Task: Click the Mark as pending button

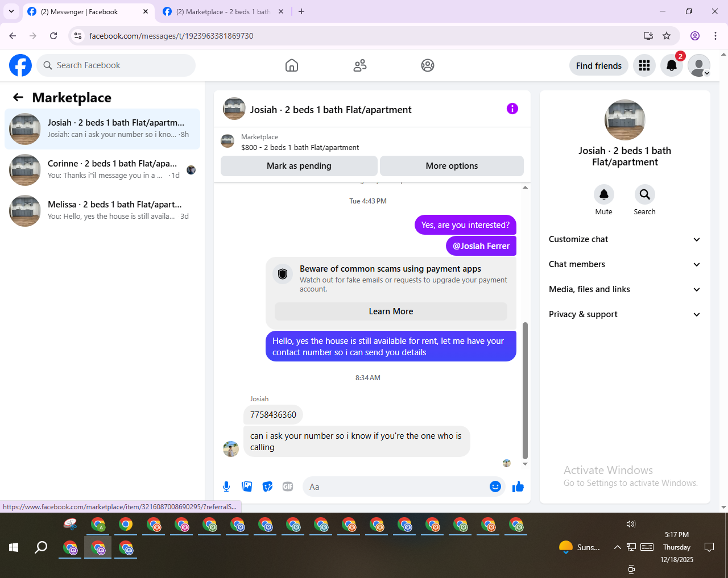Action: pos(299,166)
